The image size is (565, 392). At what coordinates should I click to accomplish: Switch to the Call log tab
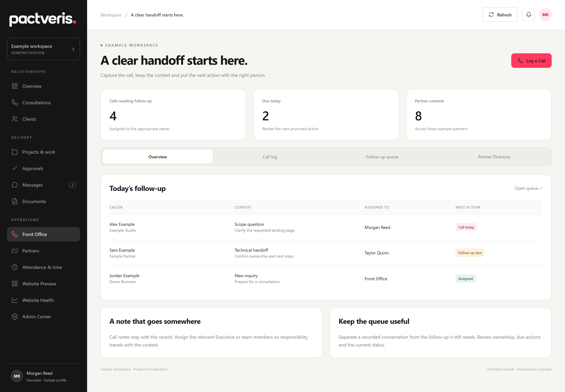click(270, 157)
